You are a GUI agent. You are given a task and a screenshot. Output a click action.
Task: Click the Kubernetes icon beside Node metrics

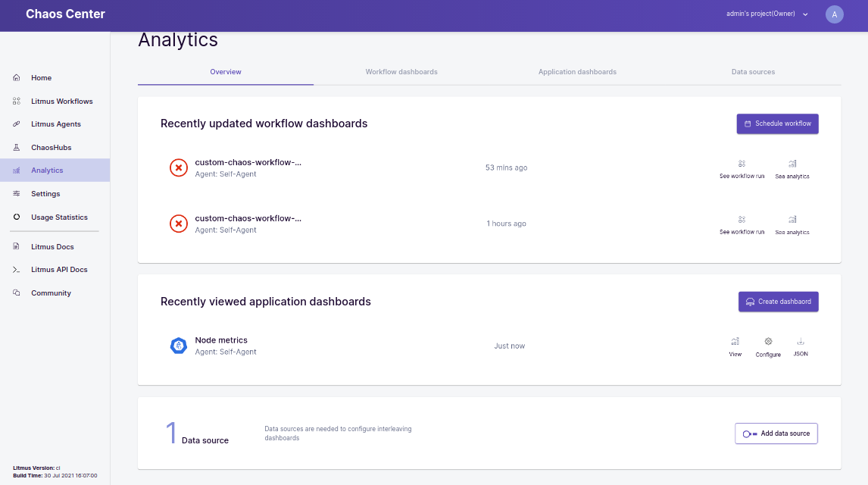(x=179, y=346)
